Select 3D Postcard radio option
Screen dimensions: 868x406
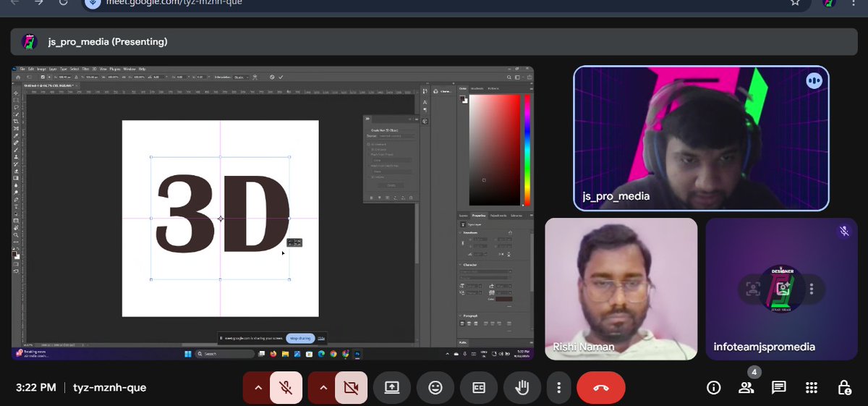(x=368, y=145)
